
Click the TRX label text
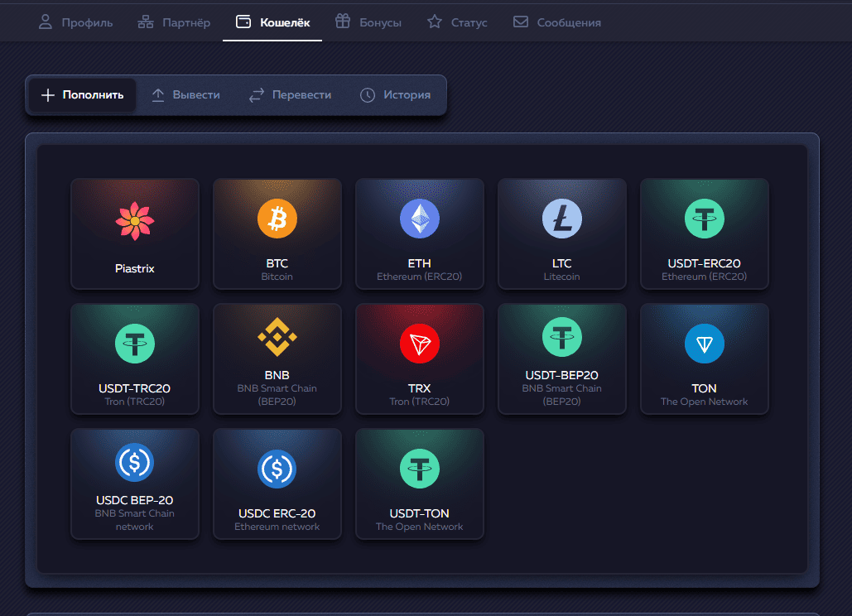click(x=420, y=388)
